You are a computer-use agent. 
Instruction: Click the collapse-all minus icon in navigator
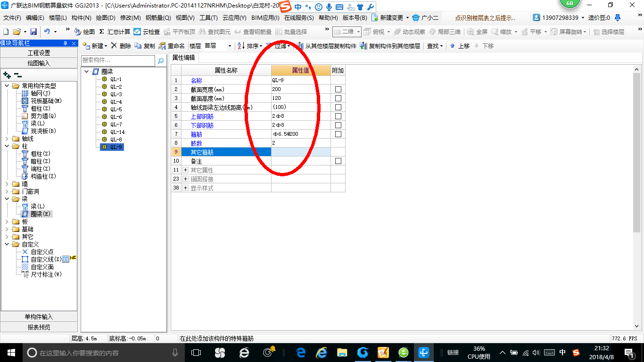point(17,74)
